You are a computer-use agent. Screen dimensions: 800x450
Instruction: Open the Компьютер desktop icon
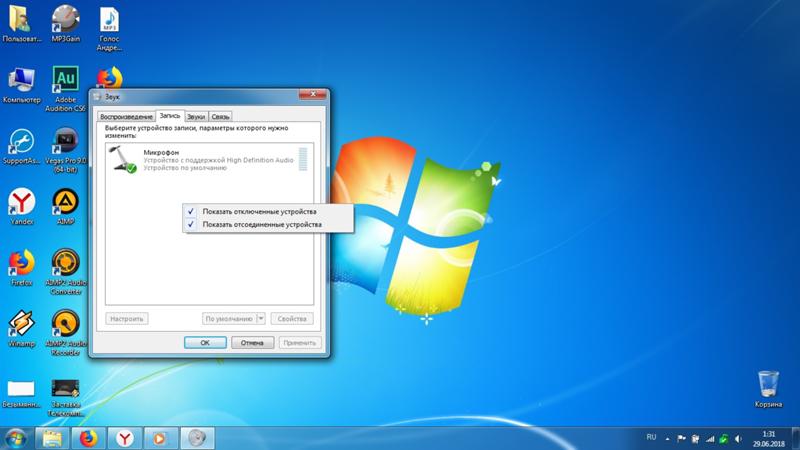tap(21, 85)
